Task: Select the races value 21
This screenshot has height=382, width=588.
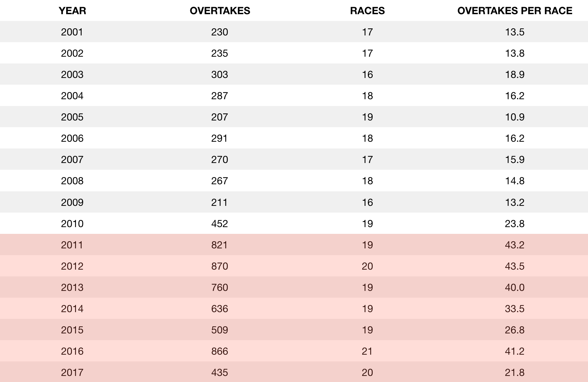Action: (367, 351)
